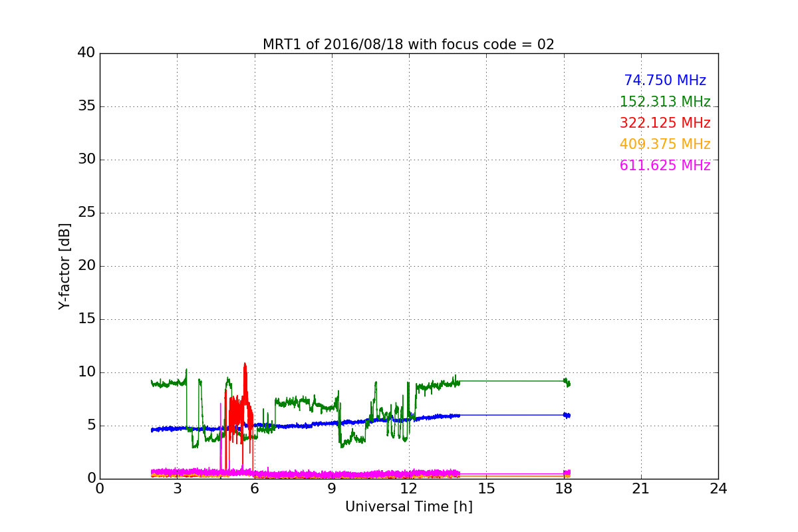Click y-axis tick label '40'
This screenshot has width=798, height=532.
coord(86,53)
